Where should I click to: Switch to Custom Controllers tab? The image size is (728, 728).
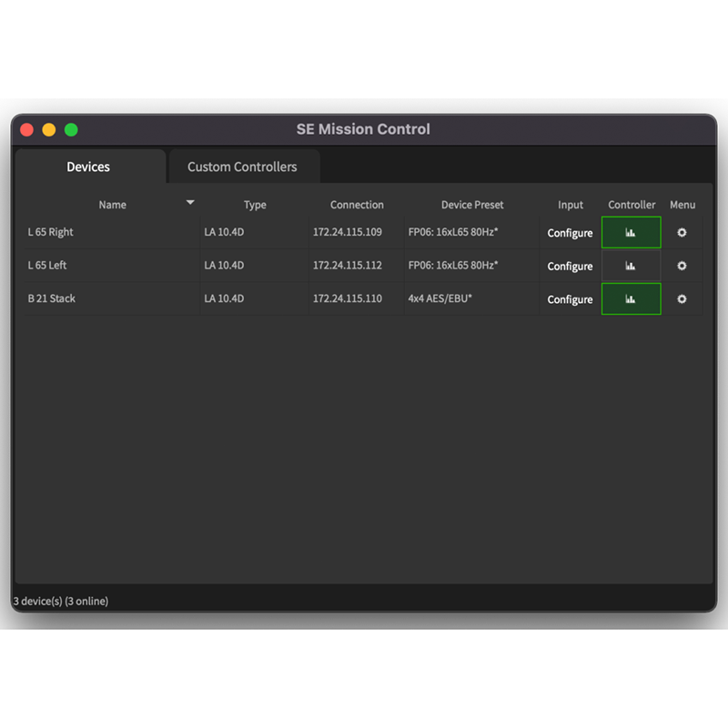pos(242,167)
